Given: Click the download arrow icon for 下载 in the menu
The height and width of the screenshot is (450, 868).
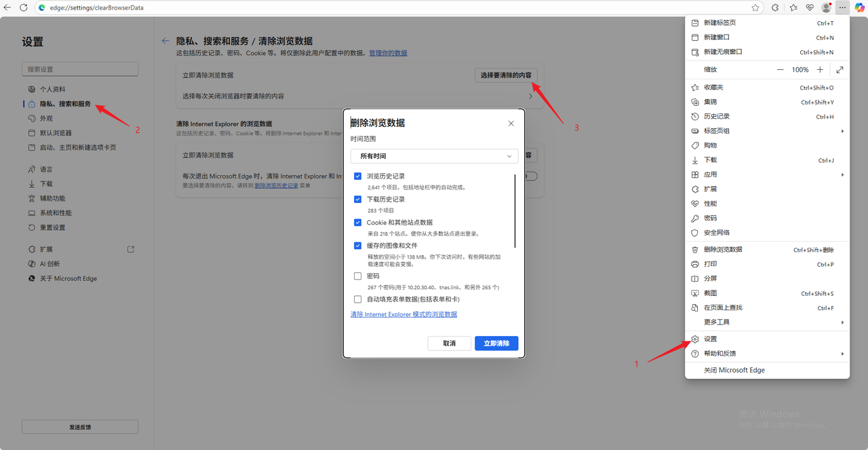Looking at the screenshot, I should coord(694,160).
